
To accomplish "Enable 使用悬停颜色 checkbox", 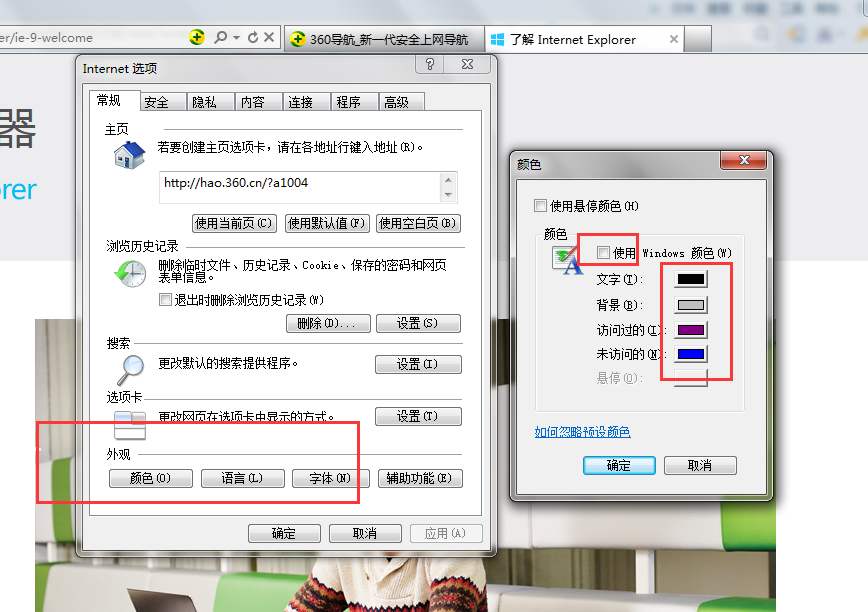I will pos(540,206).
